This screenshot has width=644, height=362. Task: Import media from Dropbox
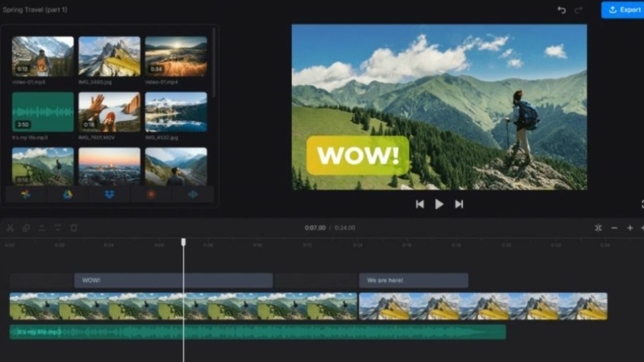point(109,195)
